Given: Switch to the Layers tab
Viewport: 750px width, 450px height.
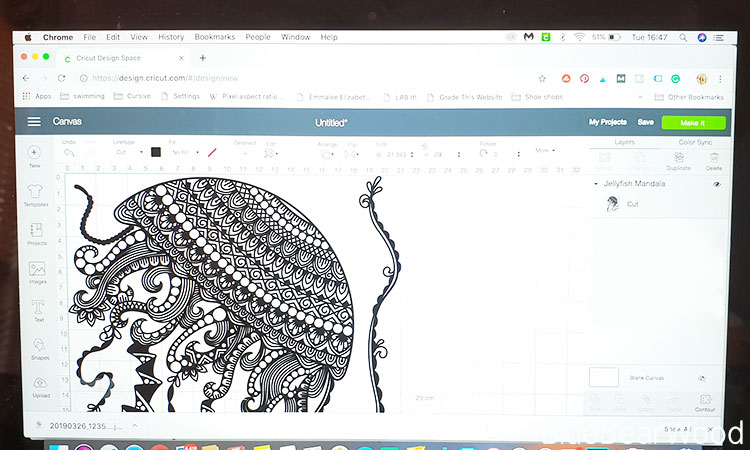Looking at the screenshot, I should [x=625, y=142].
